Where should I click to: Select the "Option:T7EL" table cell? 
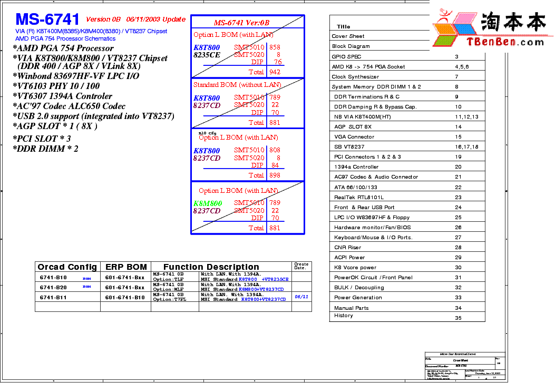pos(170,300)
